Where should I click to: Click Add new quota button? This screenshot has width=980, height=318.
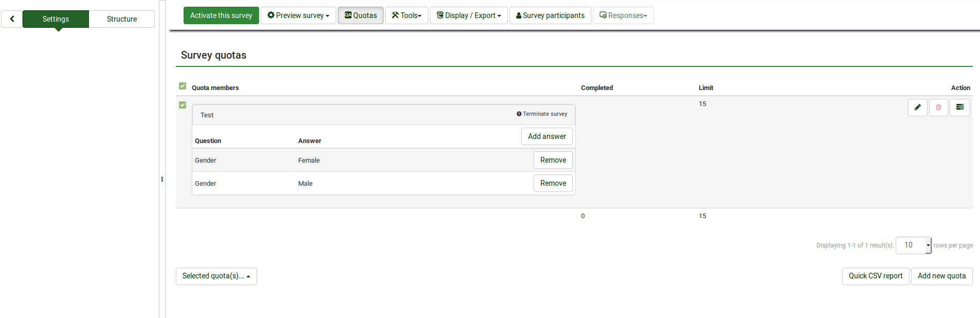point(941,276)
